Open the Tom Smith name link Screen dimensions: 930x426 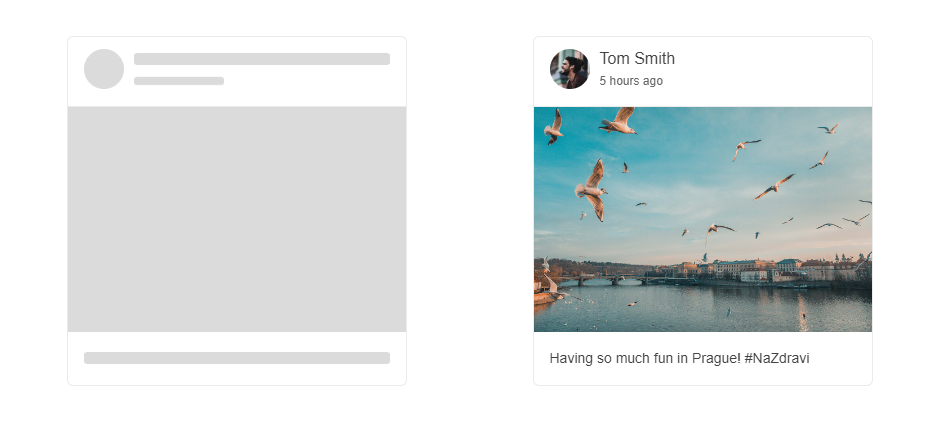click(637, 59)
